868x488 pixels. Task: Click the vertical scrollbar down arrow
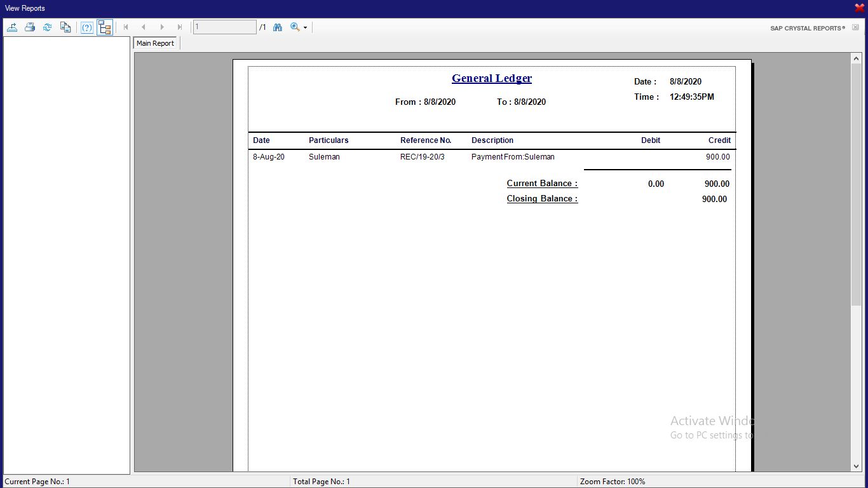(x=856, y=466)
